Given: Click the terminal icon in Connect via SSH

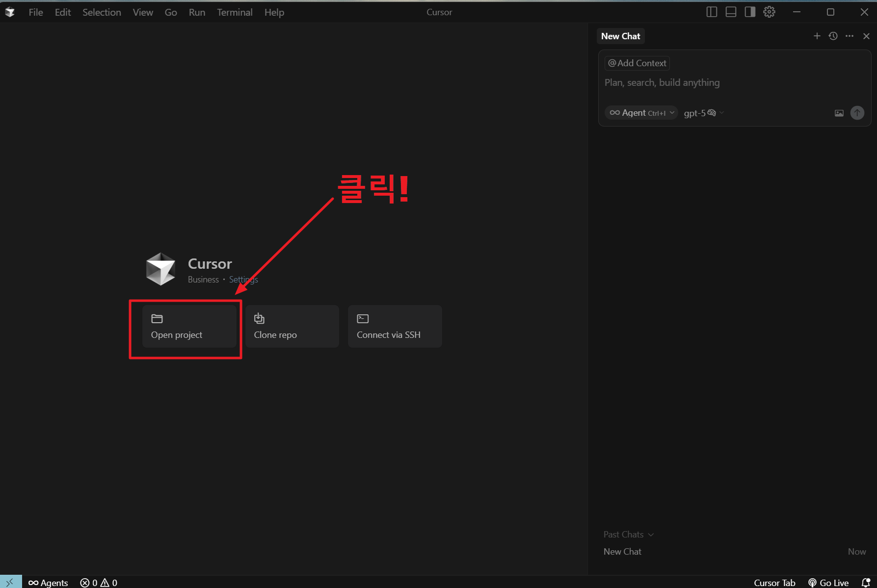Looking at the screenshot, I should point(363,319).
